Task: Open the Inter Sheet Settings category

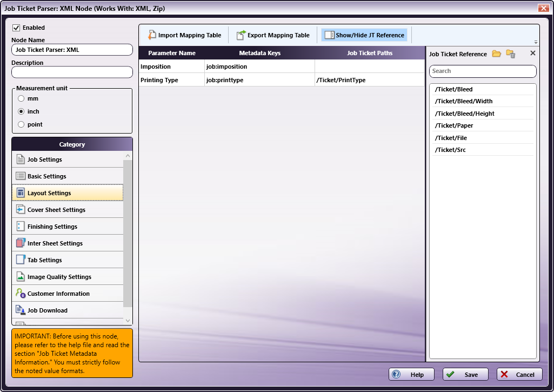Action: [68, 243]
